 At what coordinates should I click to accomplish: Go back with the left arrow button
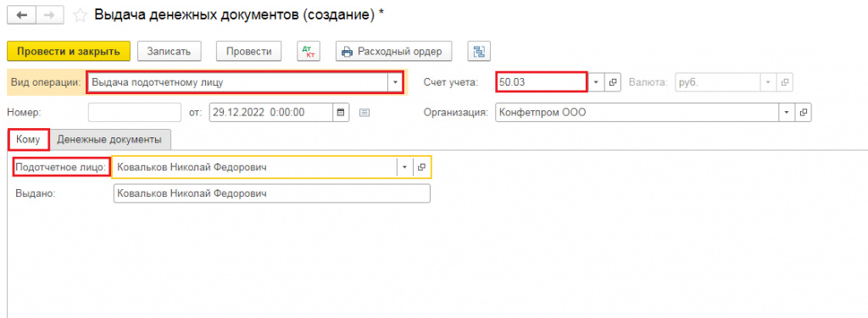click(x=21, y=15)
